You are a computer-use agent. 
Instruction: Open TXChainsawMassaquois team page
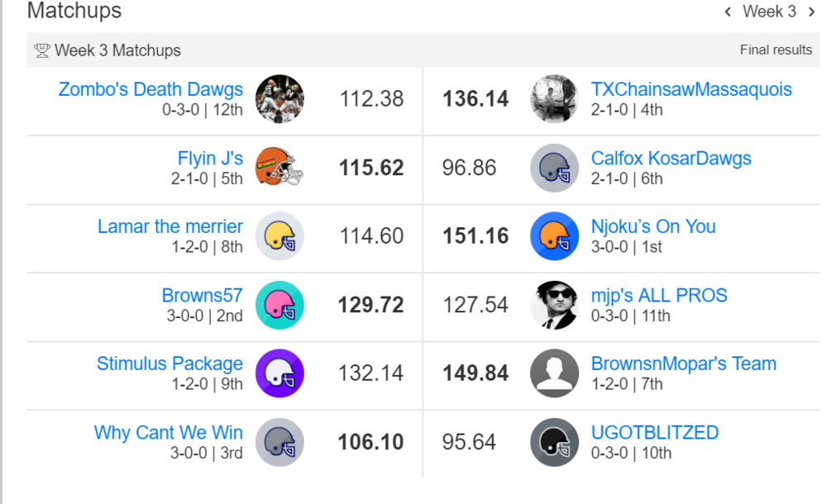(x=691, y=89)
